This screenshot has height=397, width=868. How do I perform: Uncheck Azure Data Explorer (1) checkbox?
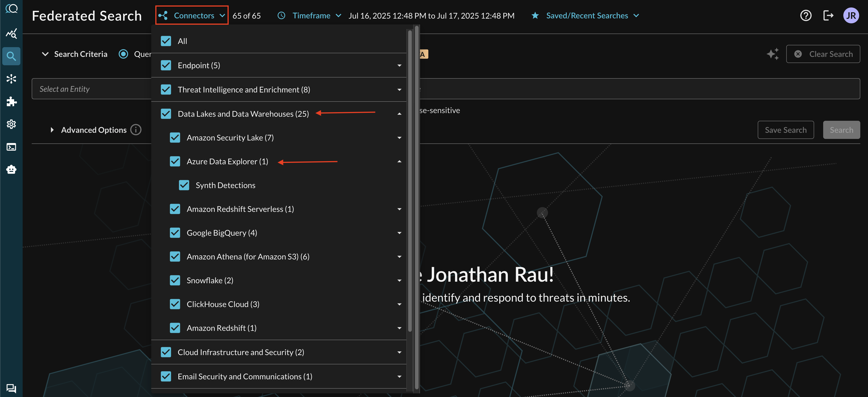click(x=175, y=162)
